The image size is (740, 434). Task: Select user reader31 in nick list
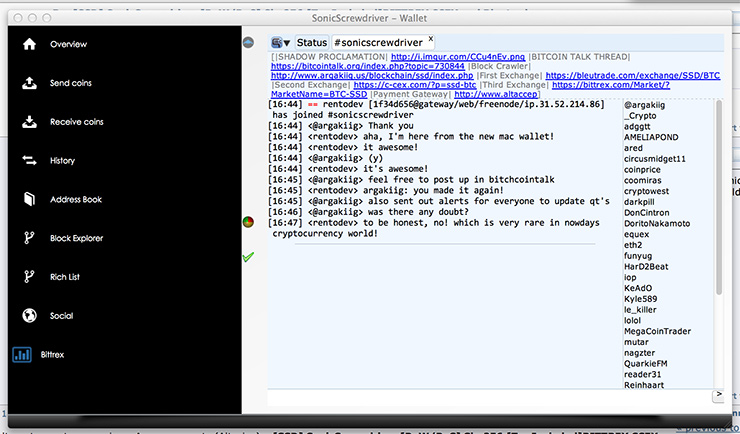click(x=643, y=375)
